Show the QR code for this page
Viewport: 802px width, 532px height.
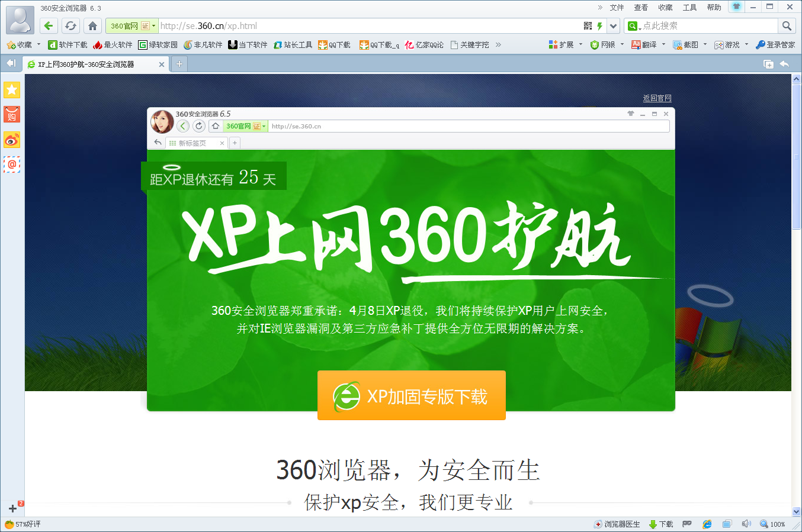coord(588,25)
